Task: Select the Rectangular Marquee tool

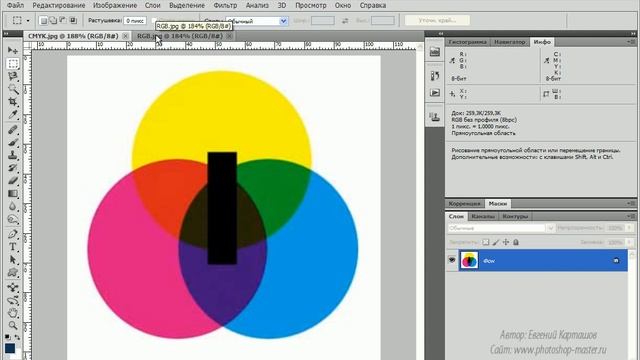Action: click(x=13, y=64)
